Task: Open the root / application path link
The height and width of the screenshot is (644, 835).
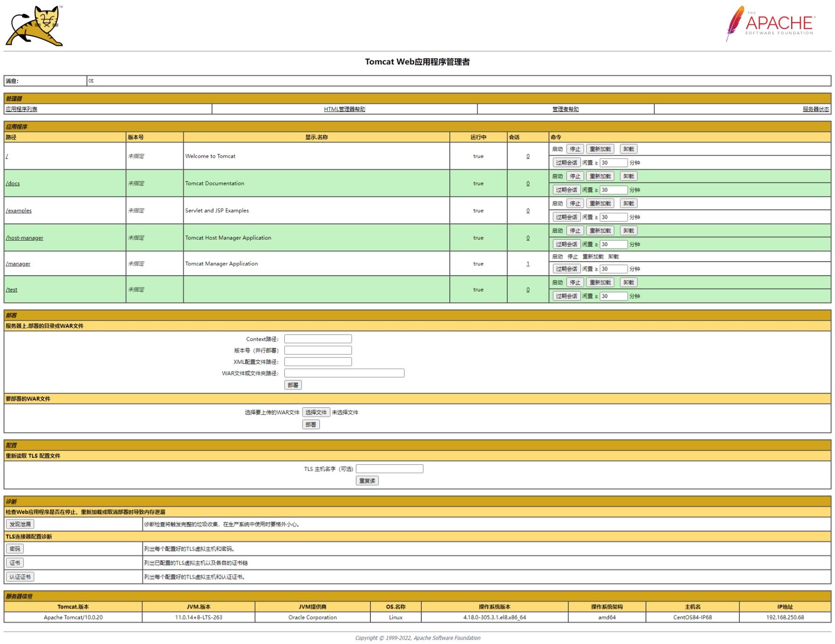Action: [7, 156]
